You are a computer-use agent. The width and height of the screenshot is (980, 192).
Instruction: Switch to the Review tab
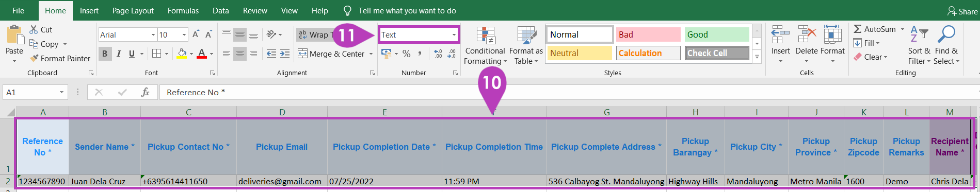click(x=255, y=10)
